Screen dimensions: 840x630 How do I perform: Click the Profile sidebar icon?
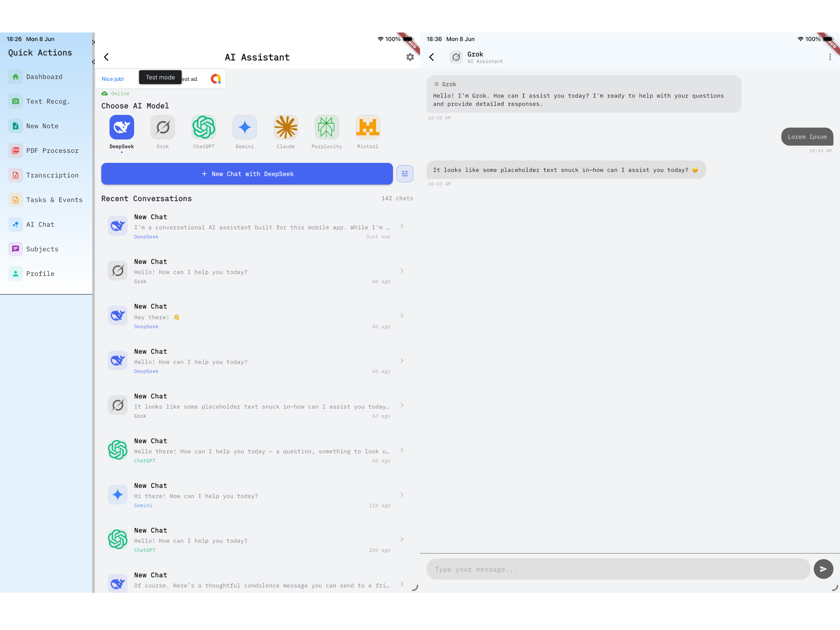click(16, 273)
